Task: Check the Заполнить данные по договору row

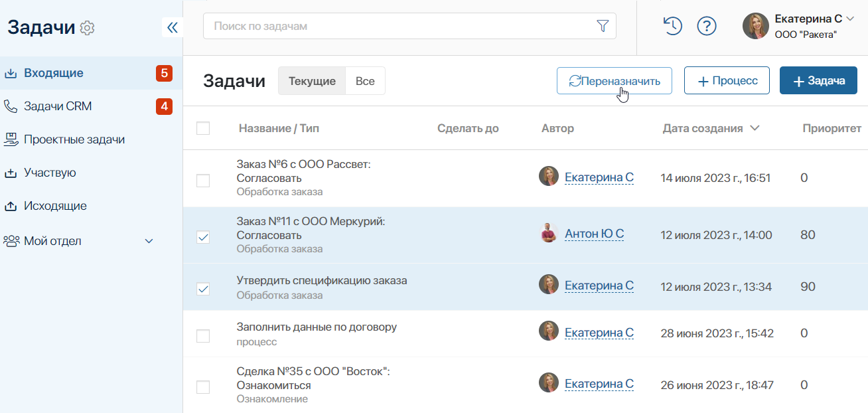Action: coord(203,336)
